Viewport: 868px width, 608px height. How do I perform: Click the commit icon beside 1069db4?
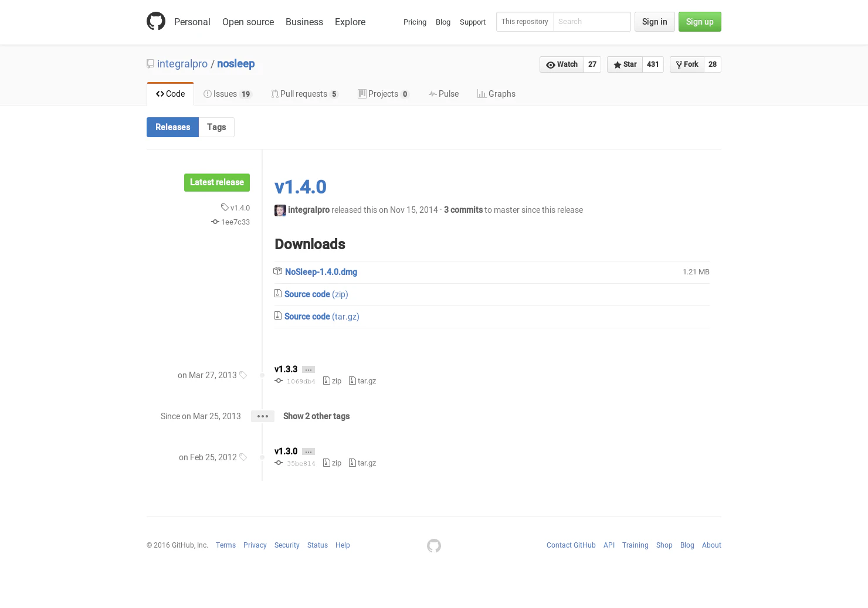click(x=279, y=381)
